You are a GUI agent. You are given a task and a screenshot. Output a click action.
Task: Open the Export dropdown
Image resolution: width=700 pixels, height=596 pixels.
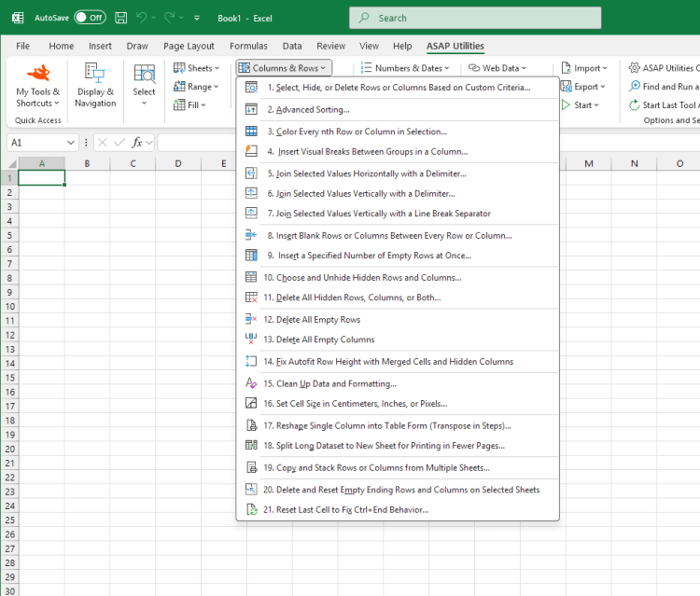pos(584,87)
